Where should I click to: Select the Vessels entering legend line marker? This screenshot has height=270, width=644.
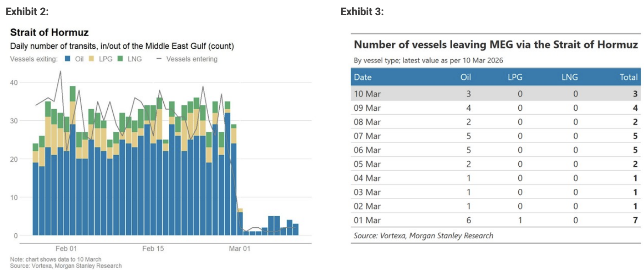[159, 59]
